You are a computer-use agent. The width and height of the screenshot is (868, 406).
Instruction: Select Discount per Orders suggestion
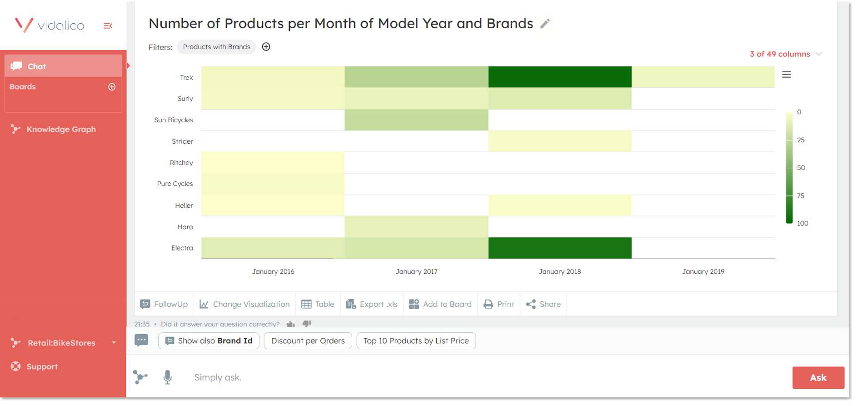308,341
